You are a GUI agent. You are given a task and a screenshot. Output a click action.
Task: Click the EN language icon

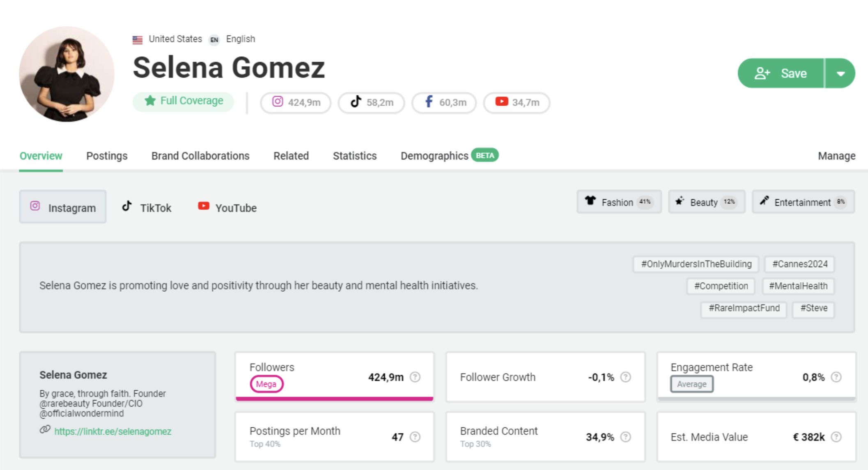pyautogui.click(x=214, y=40)
